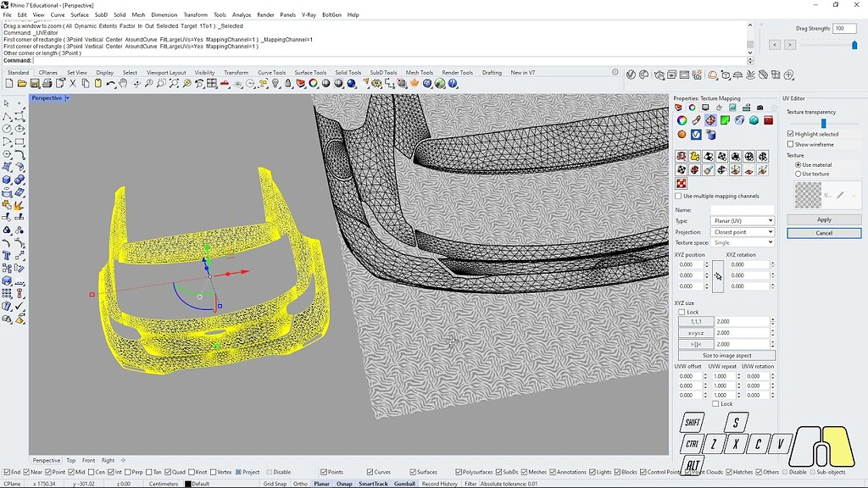Open the planar mapping tool icon

pos(709,156)
